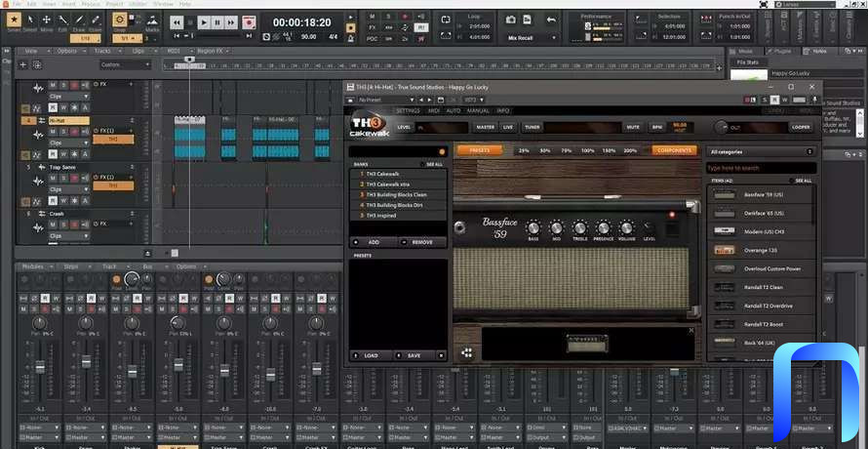
Task: Open the TH3 MANUAL menu
Action: [x=478, y=111]
